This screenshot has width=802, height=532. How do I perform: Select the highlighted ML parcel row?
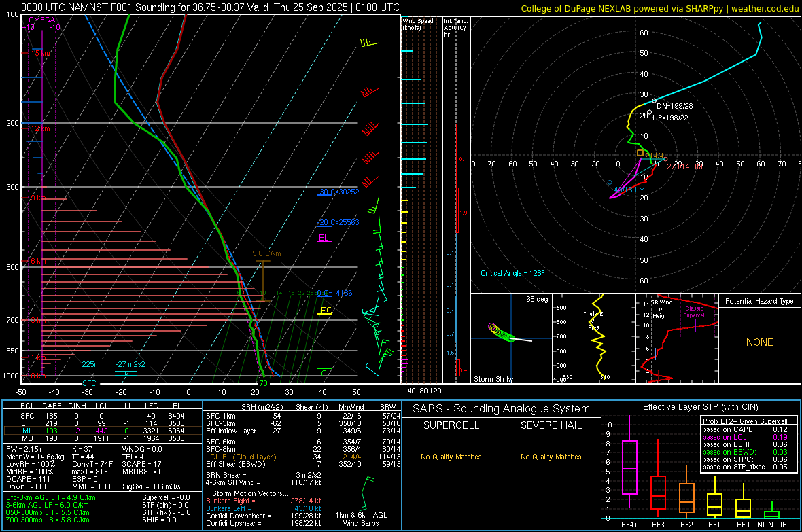pyautogui.click(x=102, y=431)
